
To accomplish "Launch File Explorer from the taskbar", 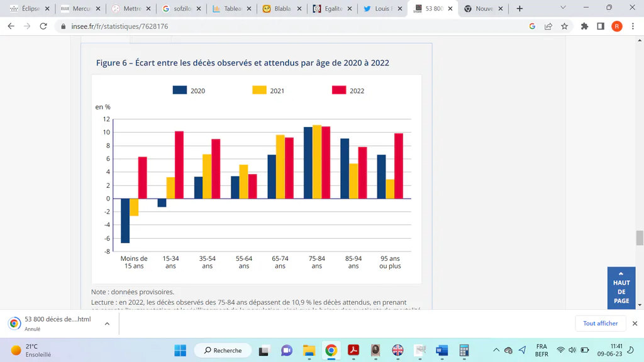I will [309, 350].
